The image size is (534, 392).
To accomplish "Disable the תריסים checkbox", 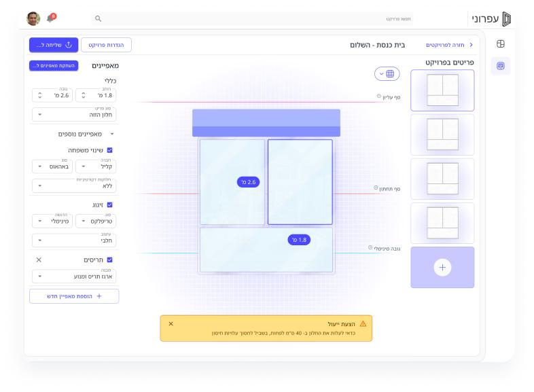I will [109, 260].
